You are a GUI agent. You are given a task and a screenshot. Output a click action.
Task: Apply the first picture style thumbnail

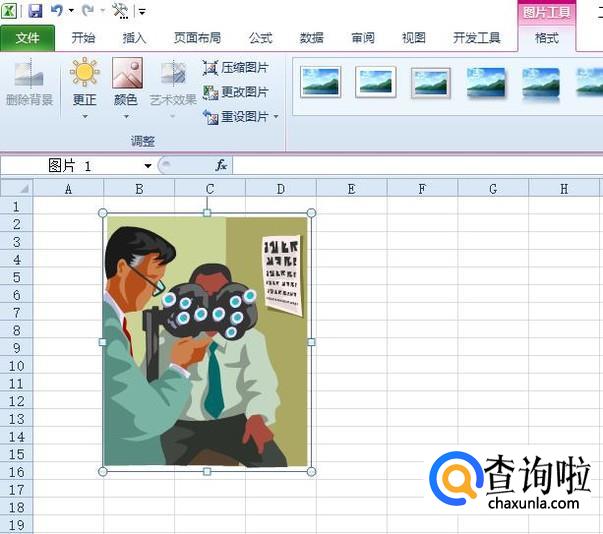[x=320, y=82]
